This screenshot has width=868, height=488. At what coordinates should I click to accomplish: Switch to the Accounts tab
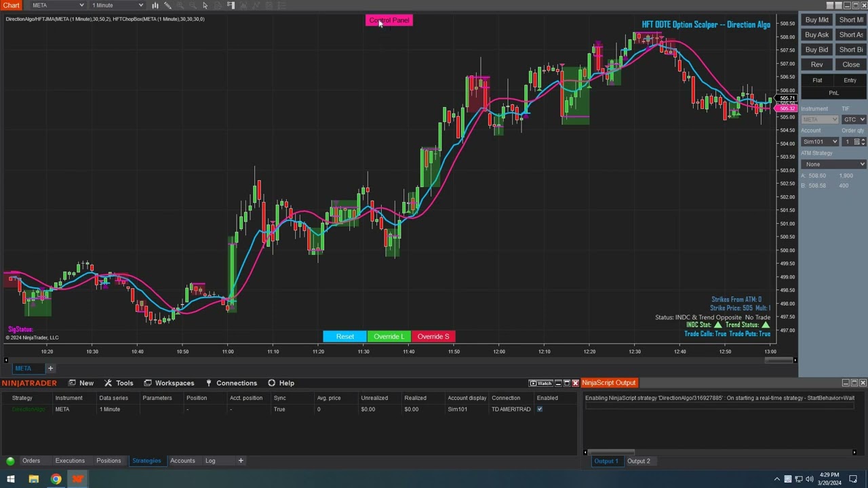(x=182, y=461)
